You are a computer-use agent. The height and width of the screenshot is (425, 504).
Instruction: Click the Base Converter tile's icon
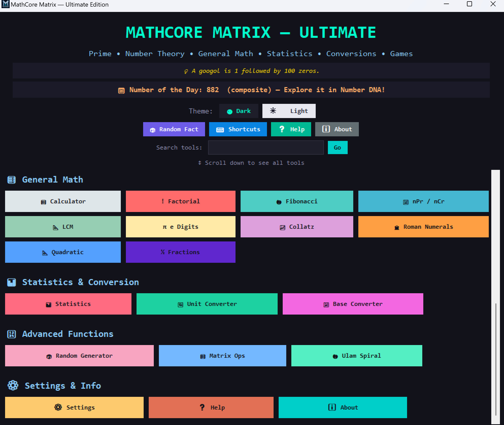(x=326, y=305)
